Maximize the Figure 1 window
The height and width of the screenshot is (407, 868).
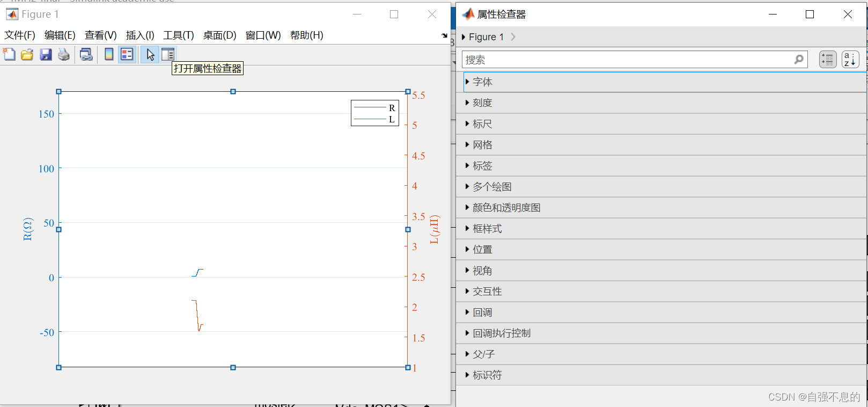[x=394, y=14]
